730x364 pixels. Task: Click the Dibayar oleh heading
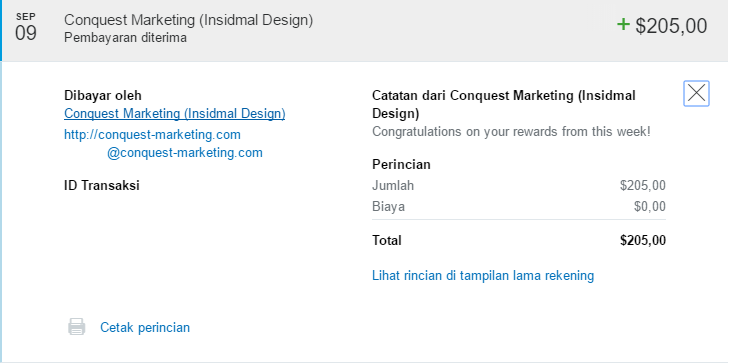tap(103, 96)
